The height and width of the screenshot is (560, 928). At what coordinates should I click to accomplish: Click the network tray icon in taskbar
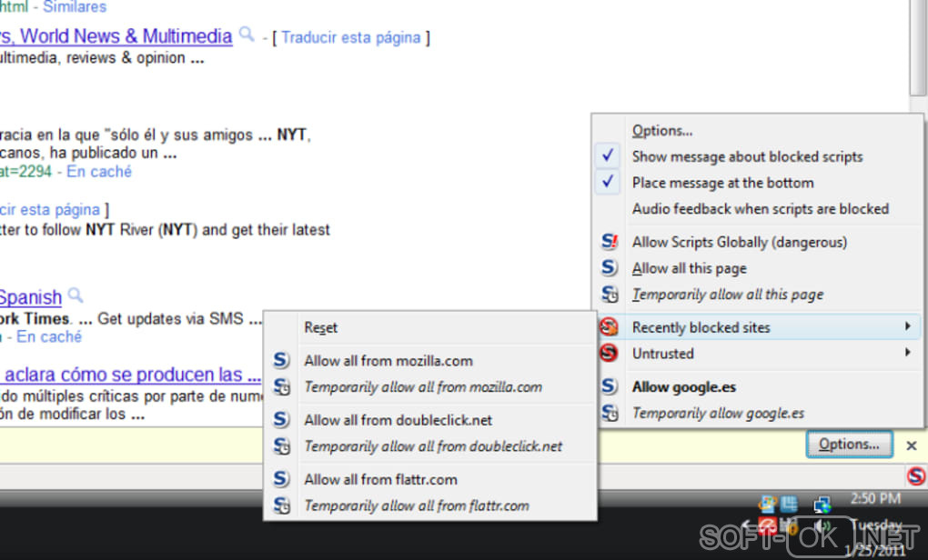click(822, 505)
